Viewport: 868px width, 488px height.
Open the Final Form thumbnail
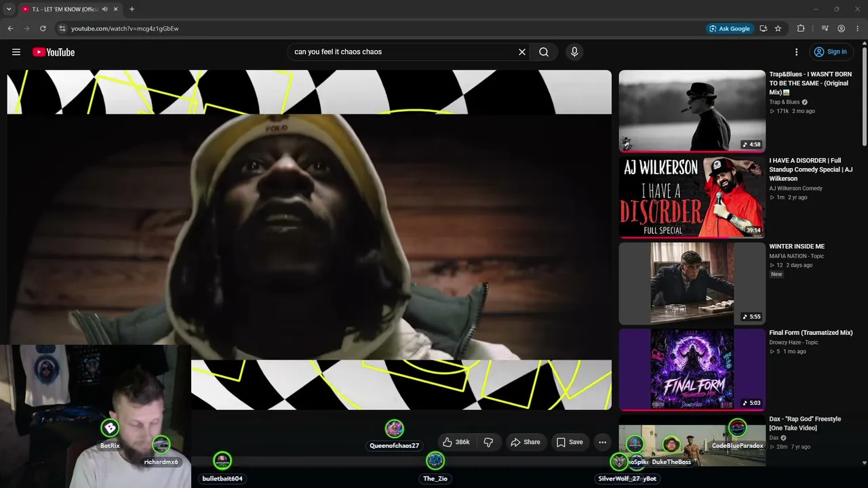point(692,369)
